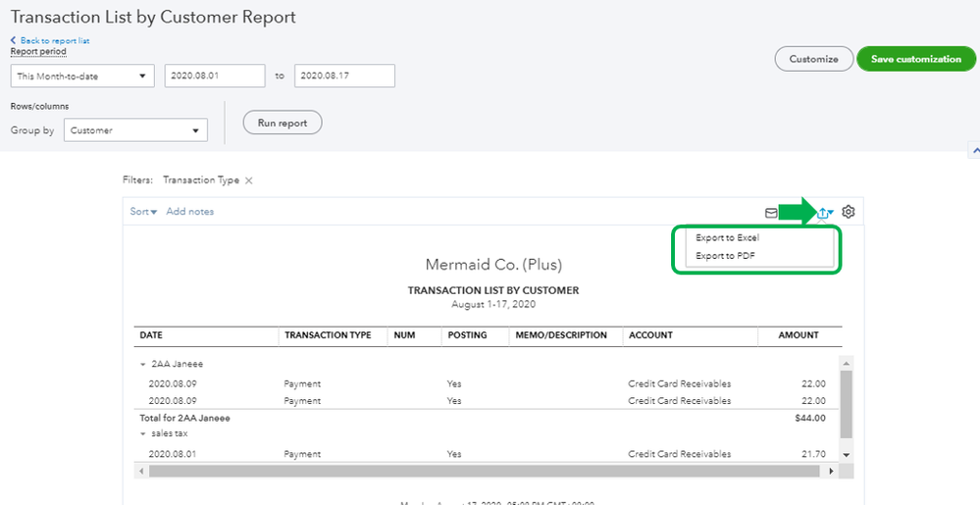The width and height of the screenshot is (980, 505).
Task: Remove the Transaction Type filter
Action: pos(249,180)
